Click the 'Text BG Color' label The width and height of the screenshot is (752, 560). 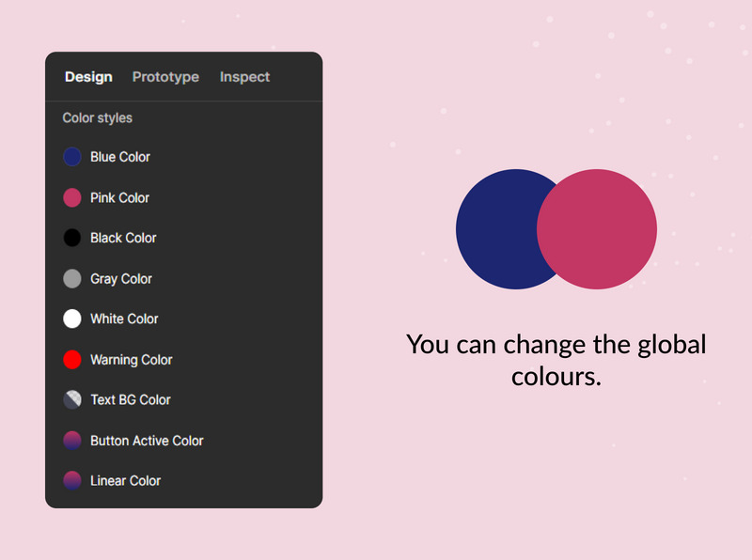pos(130,400)
